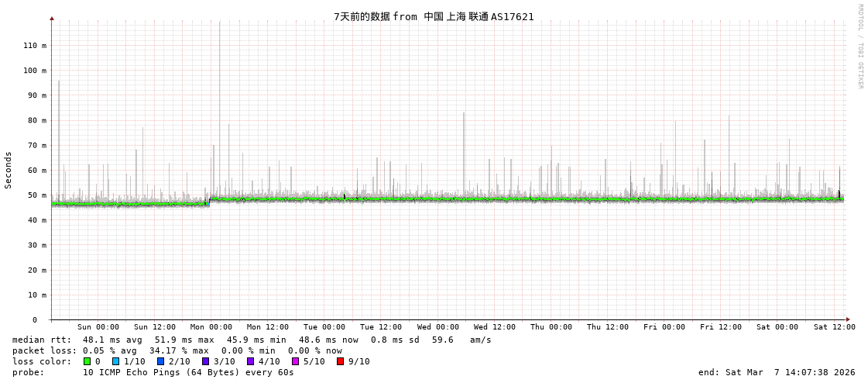868x383 pixels.
Task: Click the 'Wed 00:00' x-axis label
Action: [x=438, y=327]
